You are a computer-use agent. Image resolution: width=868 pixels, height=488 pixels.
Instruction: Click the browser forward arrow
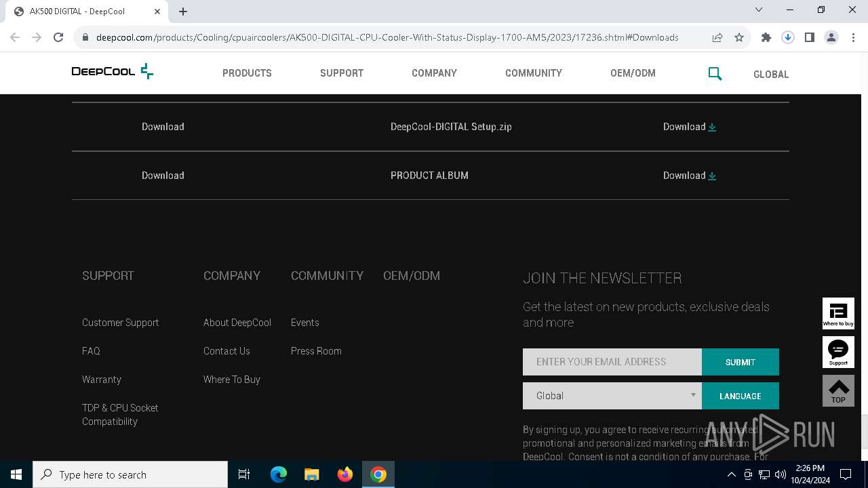click(x=37, y=37)
